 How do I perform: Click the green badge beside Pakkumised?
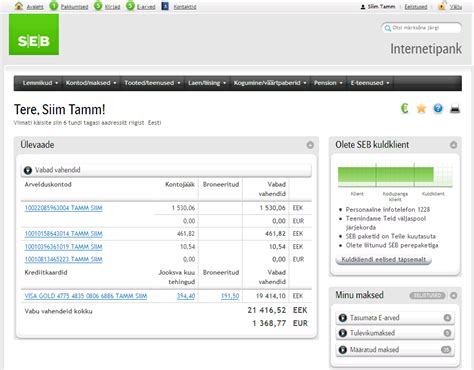tap(54, 6)
